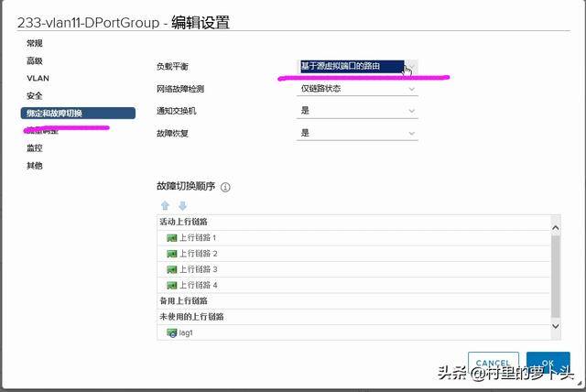Select the lag1 icon under unused uplinks
This screenshot has width=586, height=392.
[x=171, y=332]
